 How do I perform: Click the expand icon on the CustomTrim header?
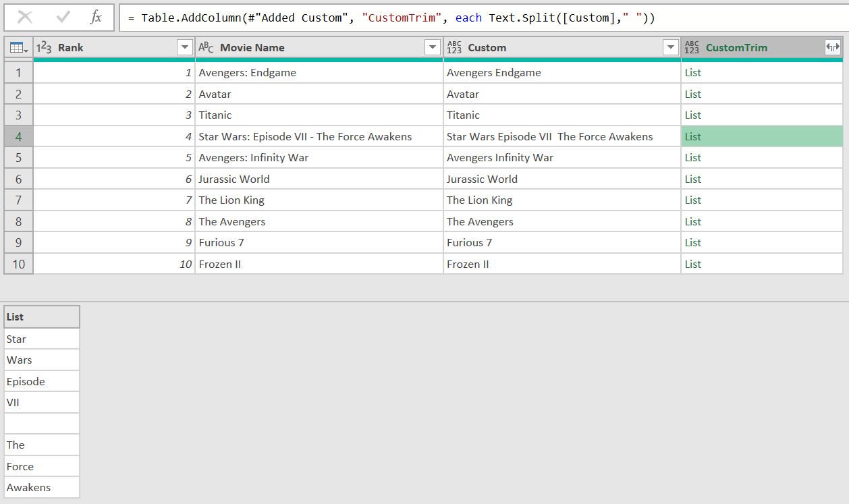(833, 47)
